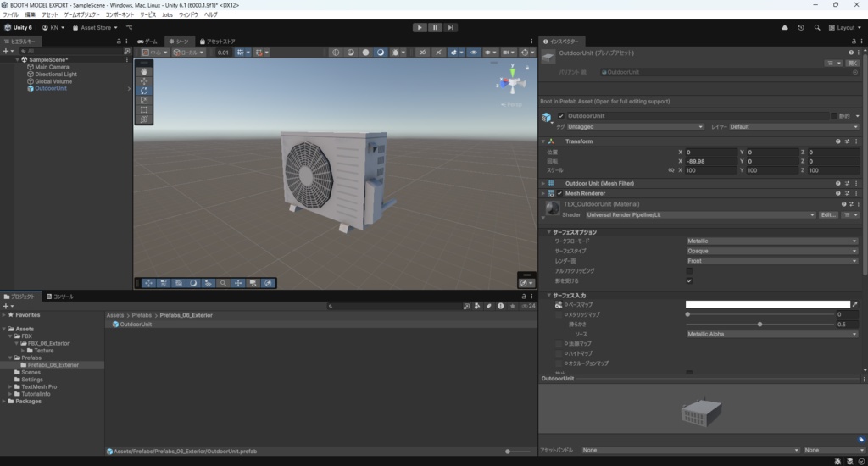Open Mesh Renderer three-dot menu
Viewport: 868px width, 466px height.
[x=856, y=193]
